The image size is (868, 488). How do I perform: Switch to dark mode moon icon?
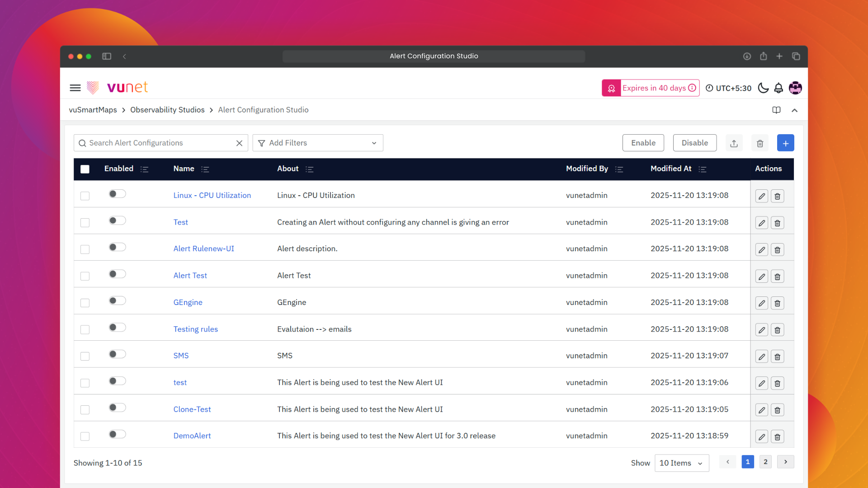click(763, 88)
